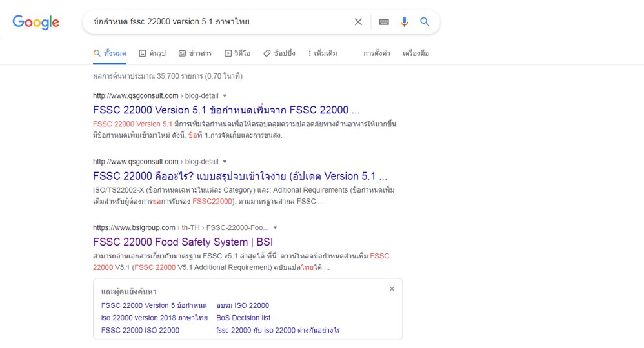Expand dropdown arrow beside first qsgconsult URL

225,96
